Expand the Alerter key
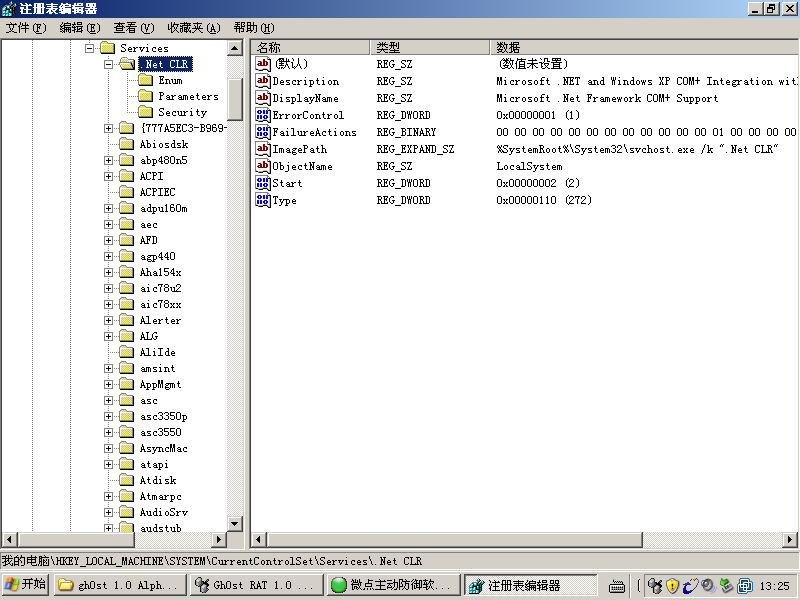 109,320
